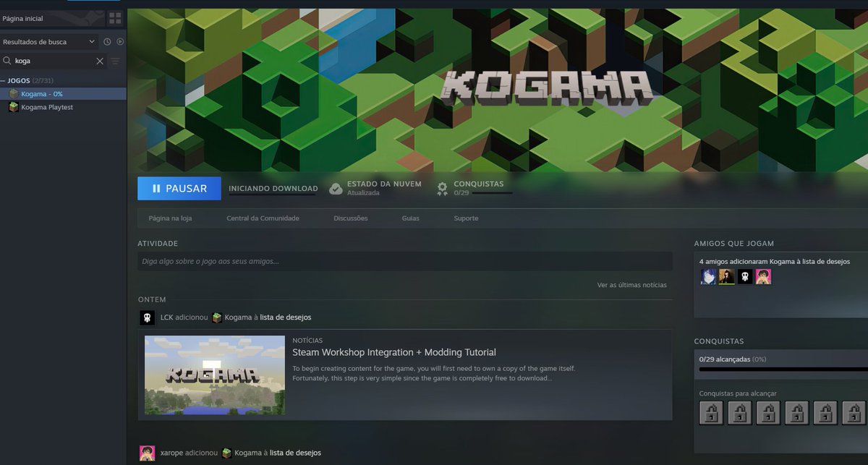Click the Kogama cube icon in xarope's activity

pyautogui.click(x=227, y=453)
